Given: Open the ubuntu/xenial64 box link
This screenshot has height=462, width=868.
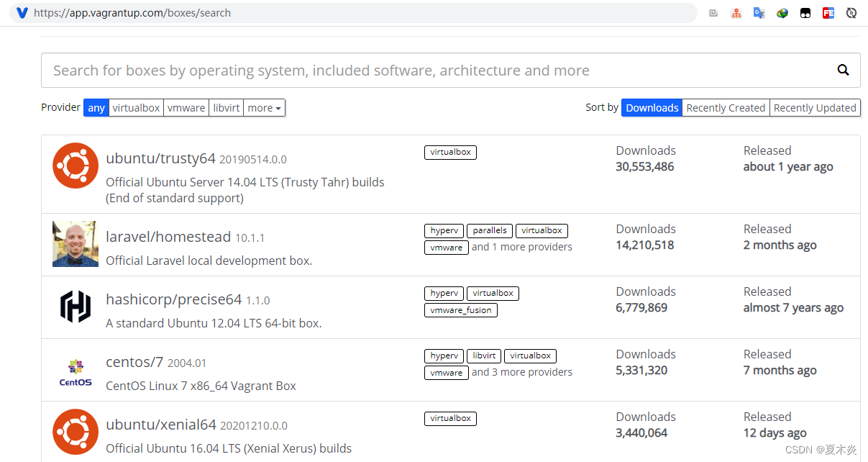Looking at the screenshot, I should (161, 425).
